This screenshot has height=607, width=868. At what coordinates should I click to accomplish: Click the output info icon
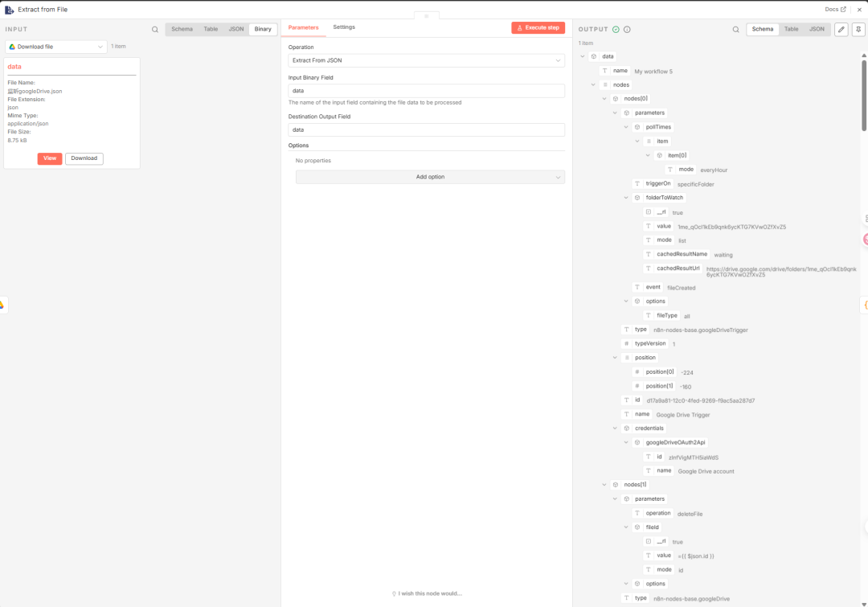pos(627,29)
